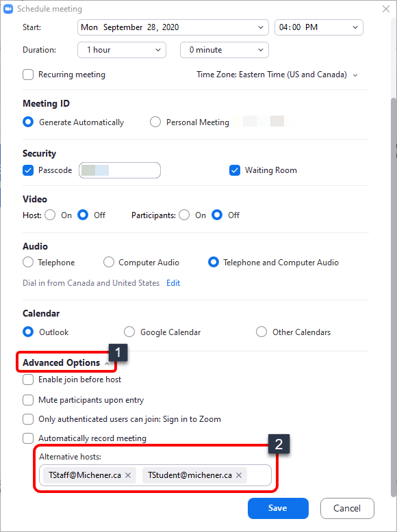Uncheck the Passcode checkbox
397x532 pixels.
coord(28,170)
